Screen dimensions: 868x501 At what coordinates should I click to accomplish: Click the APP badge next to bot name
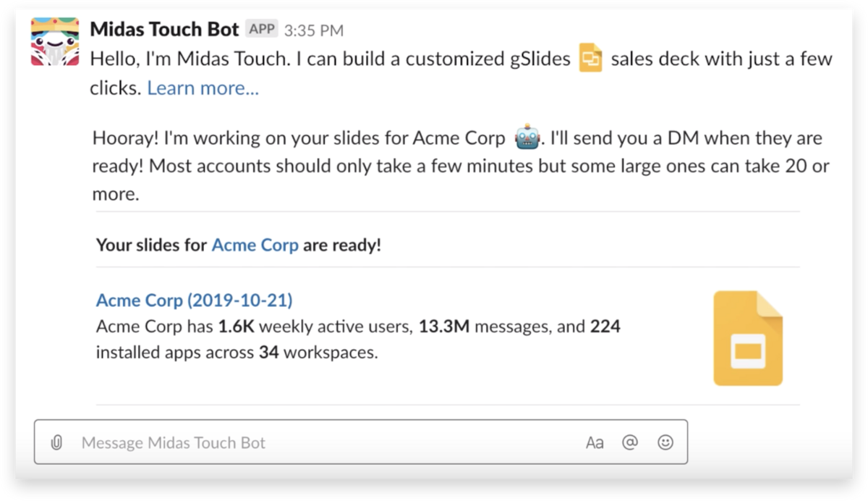click(262, 29)
